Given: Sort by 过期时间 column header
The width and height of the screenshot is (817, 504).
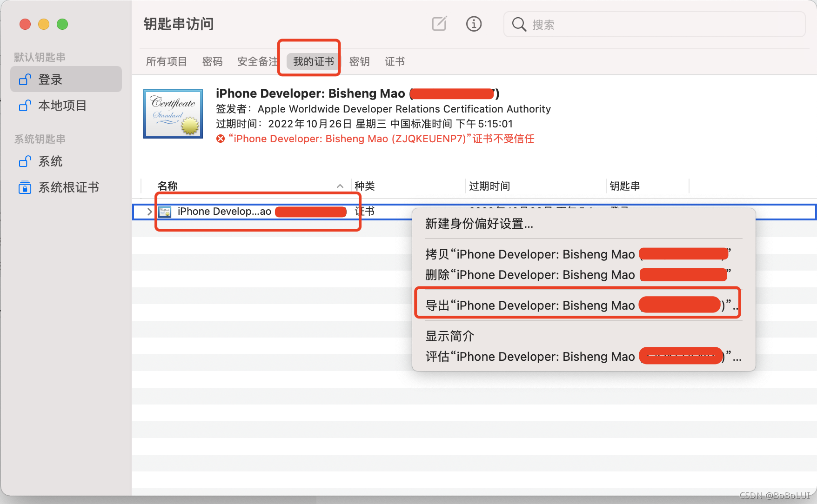Looking at the screenshot, I should click(489, 186).
